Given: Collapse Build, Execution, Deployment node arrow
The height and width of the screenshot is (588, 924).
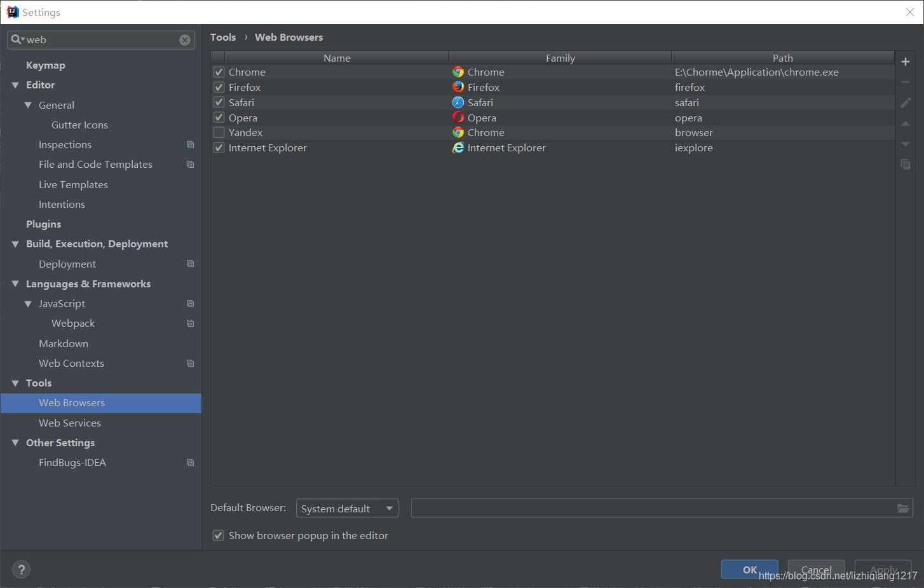Looking at the screenshot, I should (x=15, y=244).
